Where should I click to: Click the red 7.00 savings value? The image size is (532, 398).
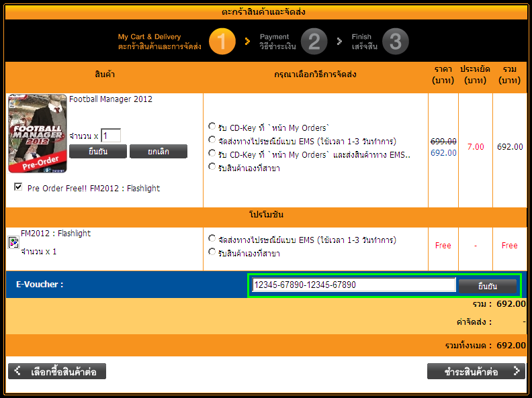[x=476, y=147]
